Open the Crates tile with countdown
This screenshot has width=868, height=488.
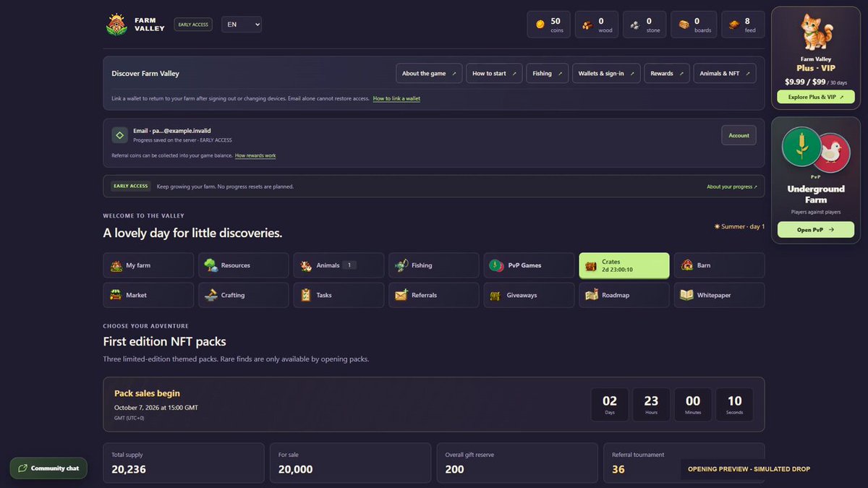coord(624,265)
